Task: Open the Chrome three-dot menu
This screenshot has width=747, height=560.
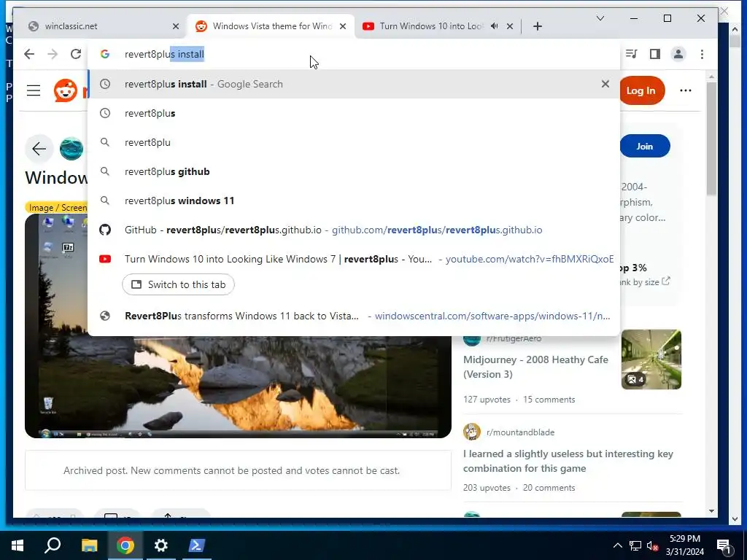Action: [x=702, y=54]
